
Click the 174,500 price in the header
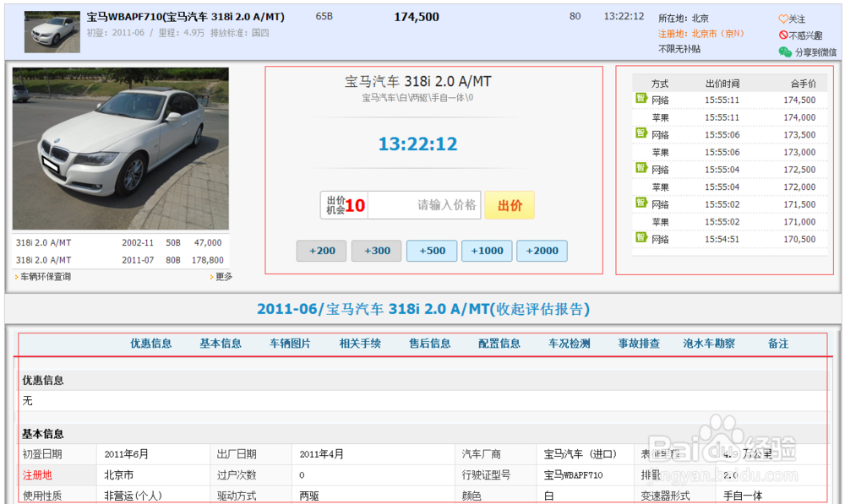tap(417, 17)
